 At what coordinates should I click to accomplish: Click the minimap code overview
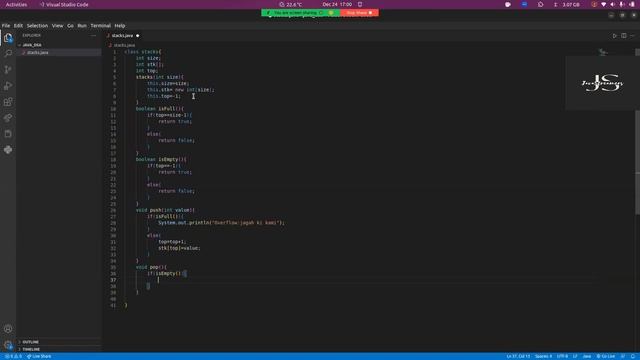tap(603, 52)
